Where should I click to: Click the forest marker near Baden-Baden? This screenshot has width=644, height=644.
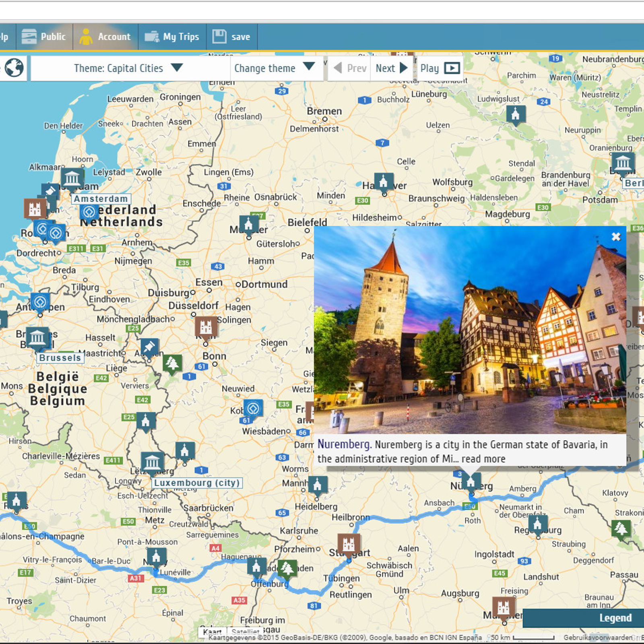[x=287, y=569]
